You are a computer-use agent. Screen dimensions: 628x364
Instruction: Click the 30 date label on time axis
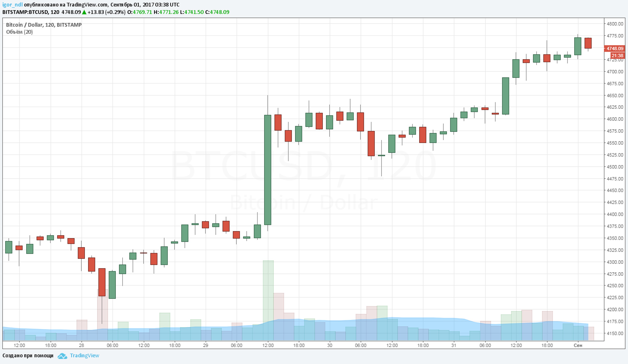click(330, 345)
